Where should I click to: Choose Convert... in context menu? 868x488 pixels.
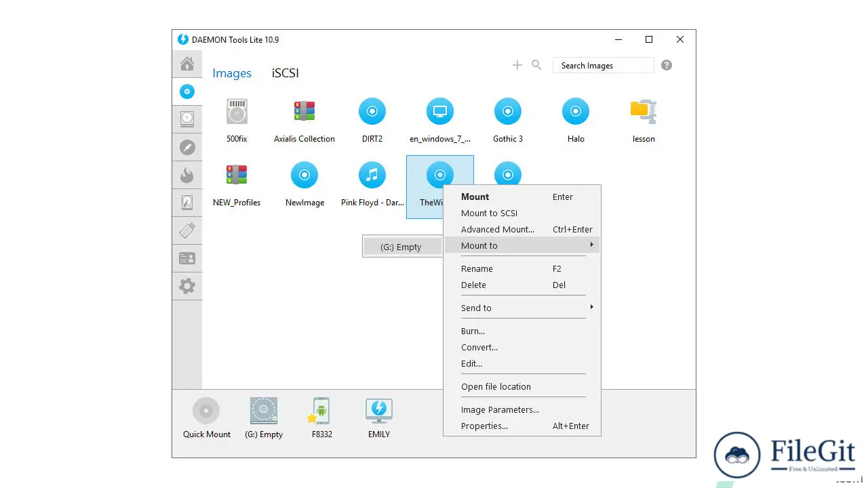[522, 347]
